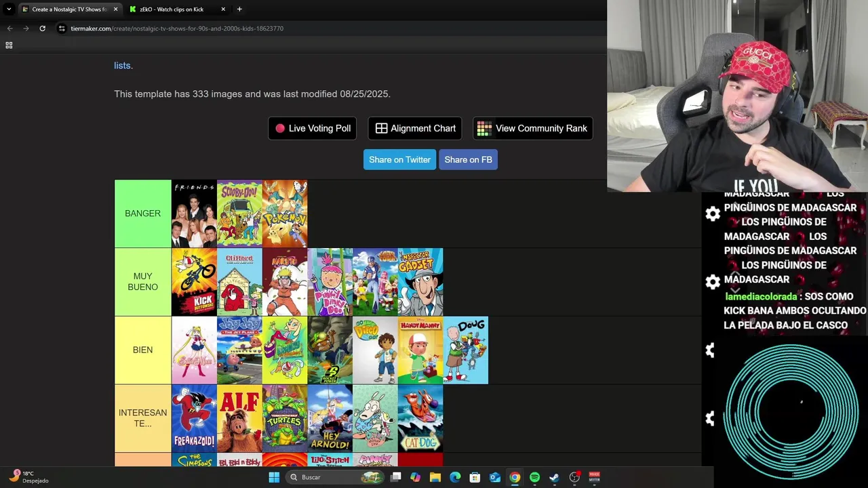
Task: Click the MUY BUENO tier label
Action: pos(142,282)
